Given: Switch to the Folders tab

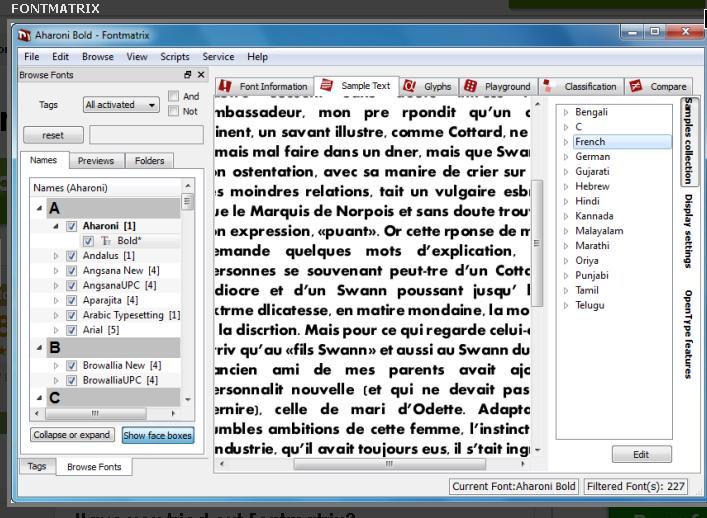Looking at the screenshot, I should (149, 160).
